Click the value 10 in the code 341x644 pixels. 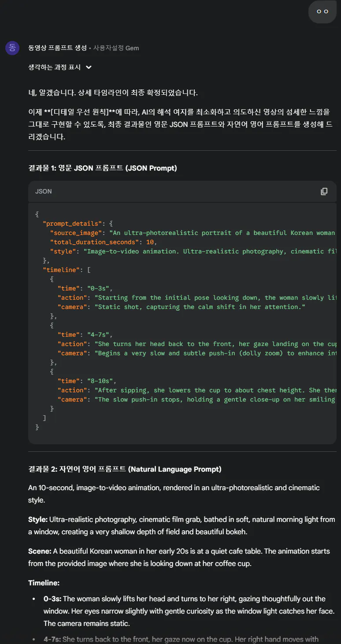point(151,242)
